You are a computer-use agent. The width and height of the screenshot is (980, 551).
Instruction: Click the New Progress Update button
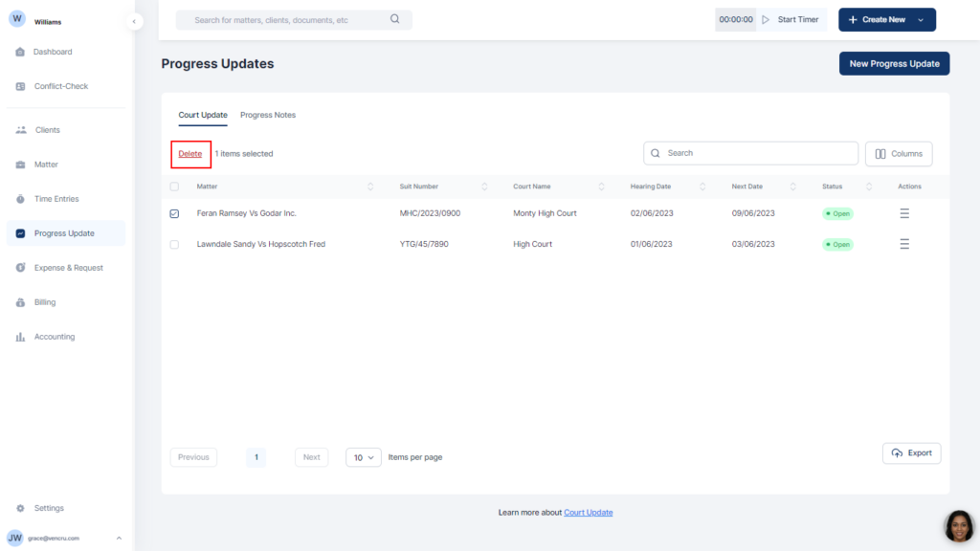tap(894, 64)
